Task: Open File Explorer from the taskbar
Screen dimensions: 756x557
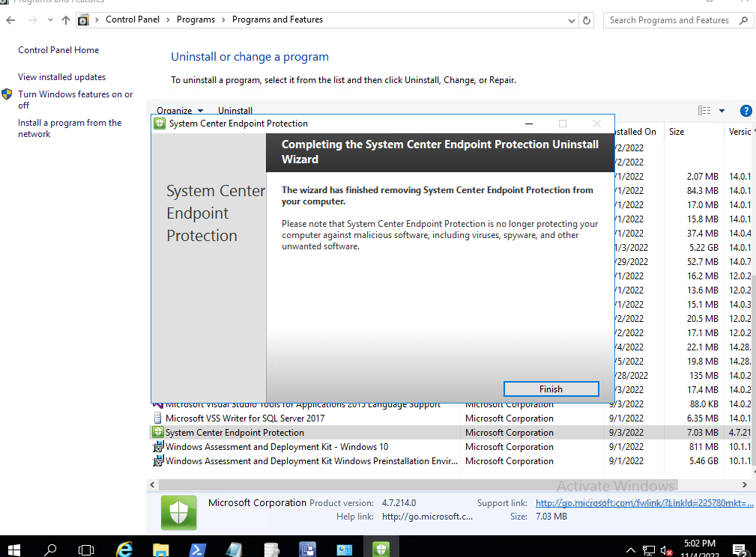Action: (161, 548)
